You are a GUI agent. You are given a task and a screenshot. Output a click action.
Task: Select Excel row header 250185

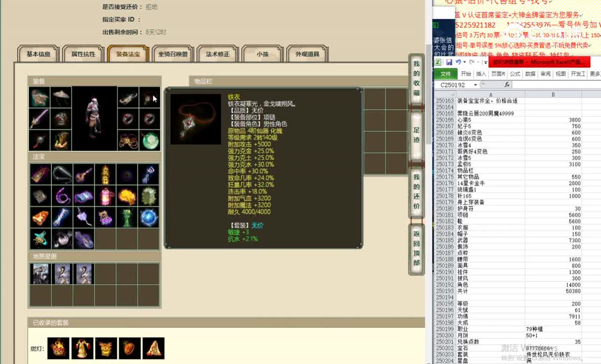tap(445, 240)
